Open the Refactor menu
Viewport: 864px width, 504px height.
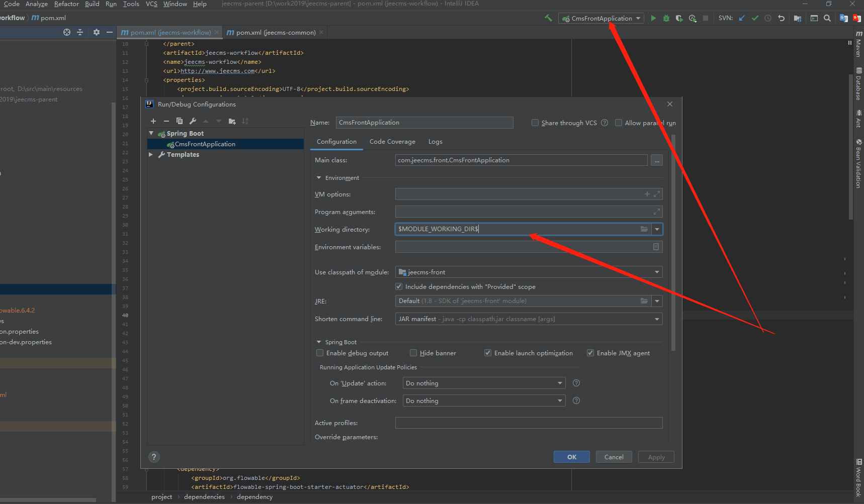coord(66,4)
